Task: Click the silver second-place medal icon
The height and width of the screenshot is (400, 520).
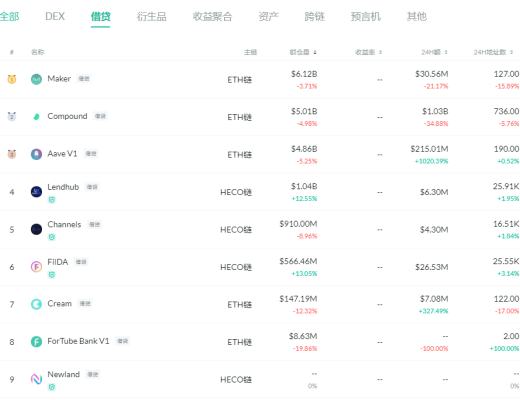Action: (12, 116)
